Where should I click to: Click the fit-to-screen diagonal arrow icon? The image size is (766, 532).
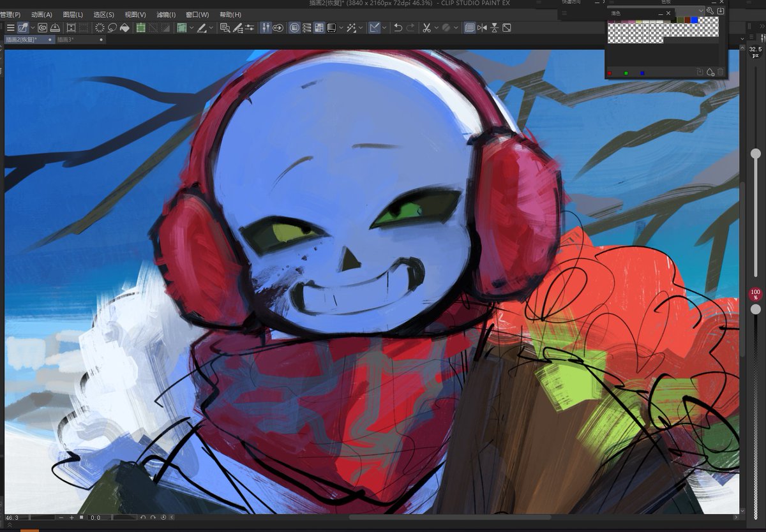coord(506,27)
